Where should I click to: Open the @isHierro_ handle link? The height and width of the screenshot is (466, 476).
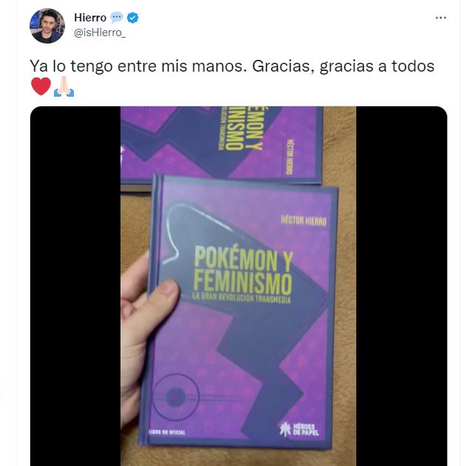100,32
